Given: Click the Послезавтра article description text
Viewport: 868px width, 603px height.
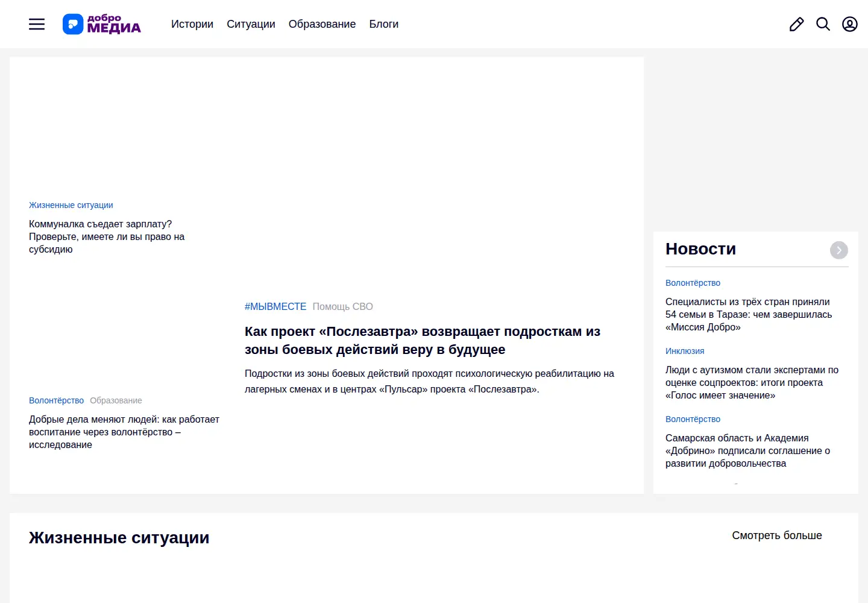Looking at the screenshot, I should tap(429, 381).
